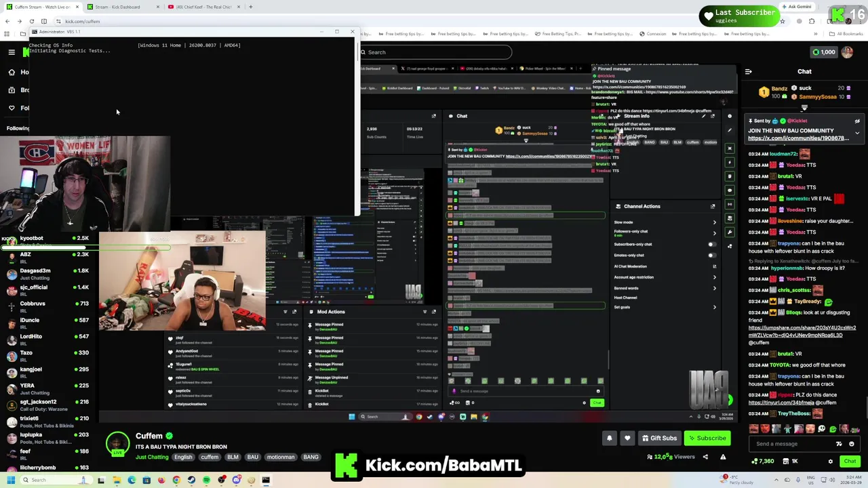Click the green Chat send button
This screenshot has width=868, height=488.
[x=850, y=462]
